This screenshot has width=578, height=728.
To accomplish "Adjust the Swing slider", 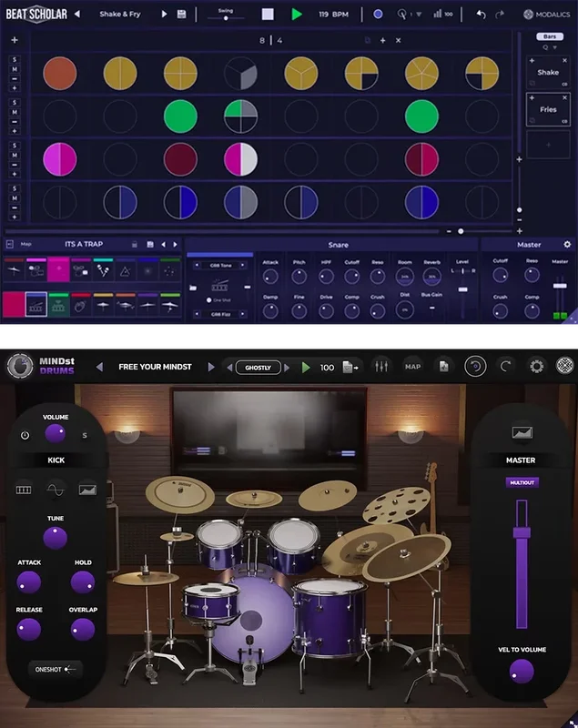I will tap(226, 18).
